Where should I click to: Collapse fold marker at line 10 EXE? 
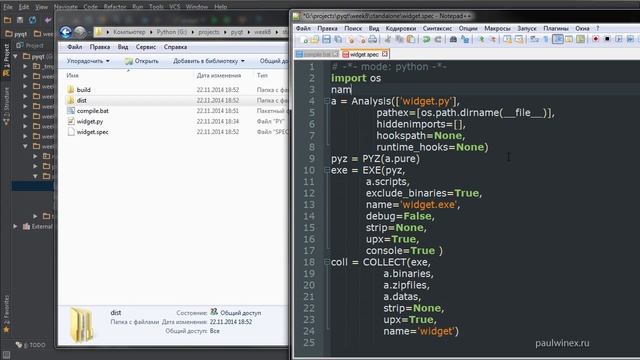pos(327,170)
